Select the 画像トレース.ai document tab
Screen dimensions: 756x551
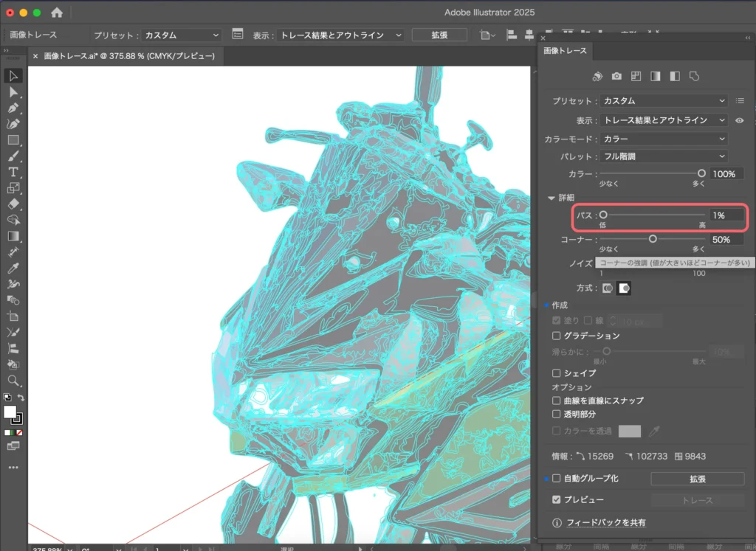coord(128,56)
